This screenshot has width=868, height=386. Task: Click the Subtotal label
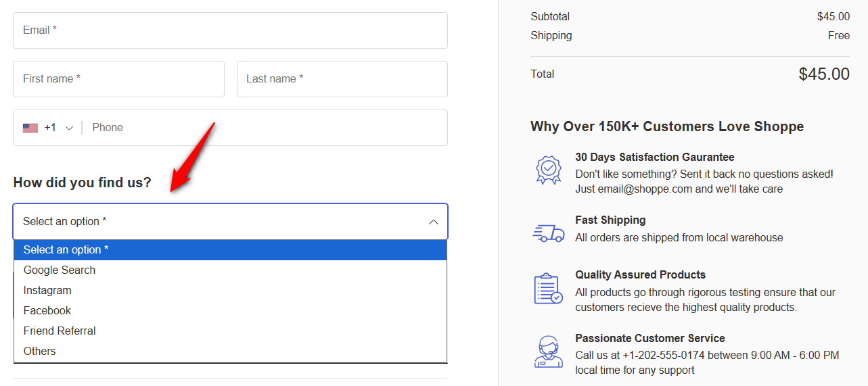click(x=550, y=17)
